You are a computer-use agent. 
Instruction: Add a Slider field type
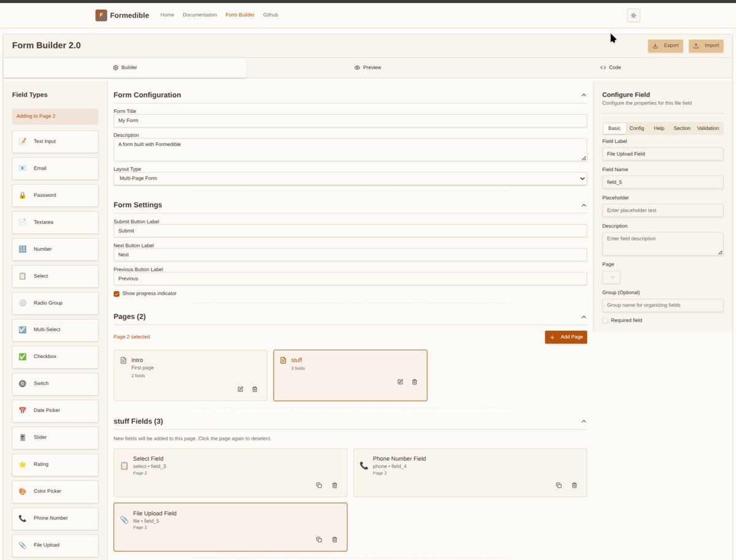(x=55, y=437)
